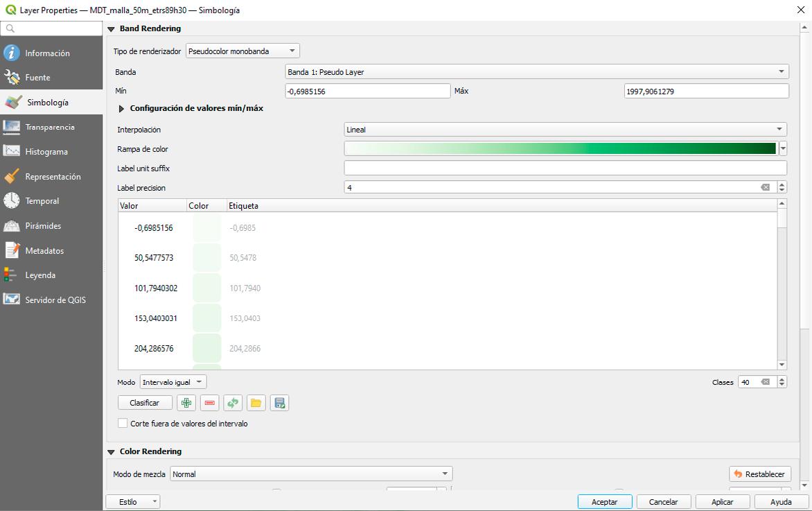
Task: Select the 50,5477573 value cell
Action: point(153,257)
